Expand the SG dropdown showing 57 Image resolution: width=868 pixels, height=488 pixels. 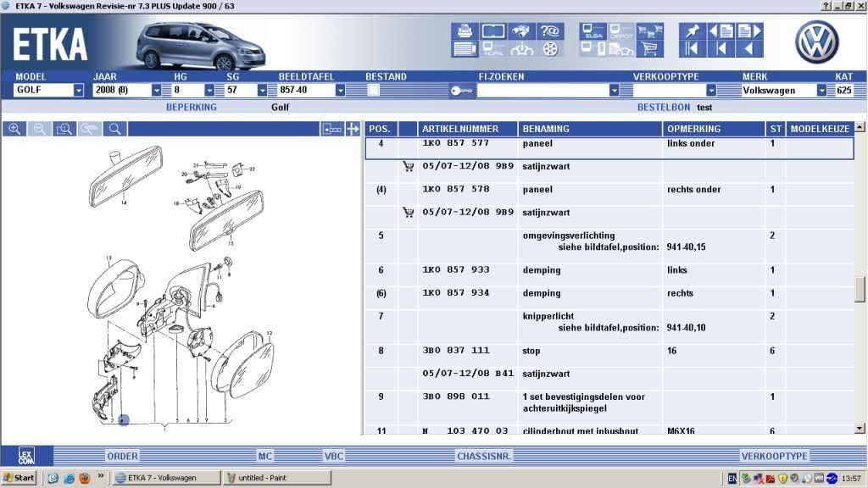tap(262, 90)
